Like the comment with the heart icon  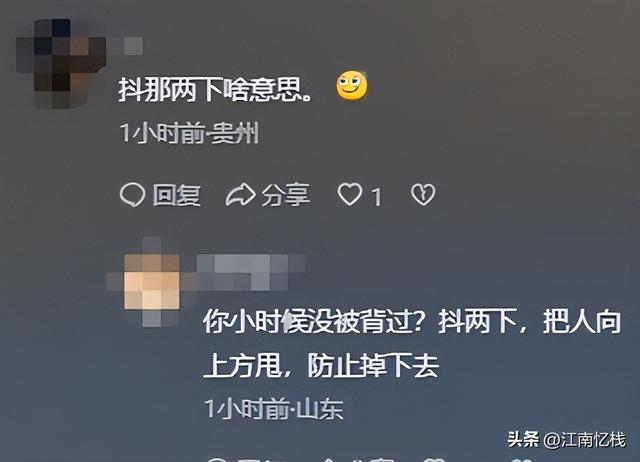click(x=350, y=194)
